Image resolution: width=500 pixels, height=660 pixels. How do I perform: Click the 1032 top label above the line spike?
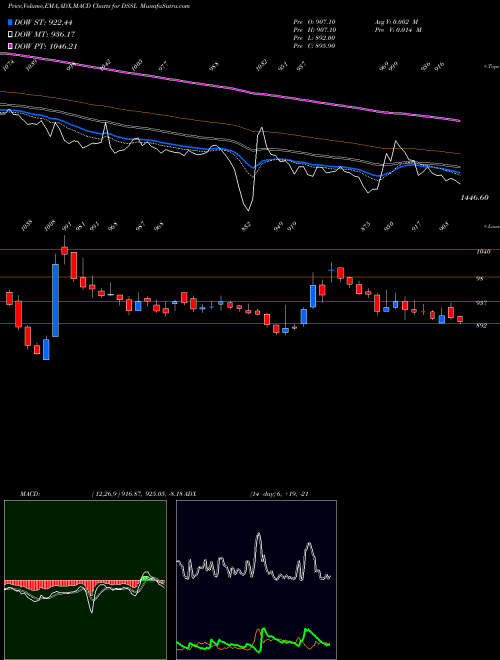click(261, 66)
